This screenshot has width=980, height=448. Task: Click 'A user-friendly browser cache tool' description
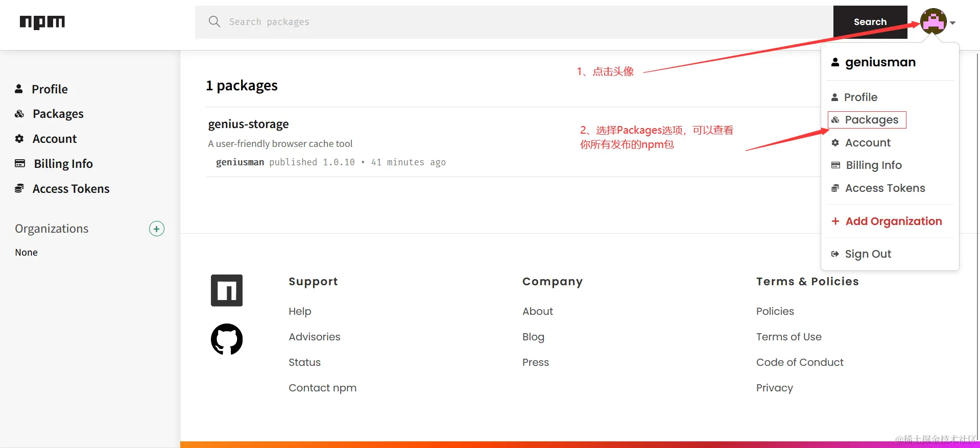(280, 144)
